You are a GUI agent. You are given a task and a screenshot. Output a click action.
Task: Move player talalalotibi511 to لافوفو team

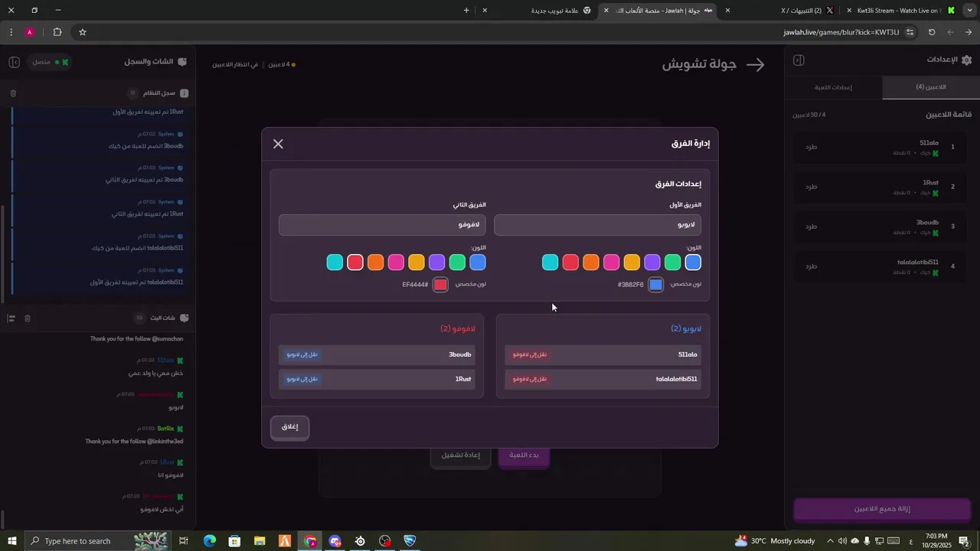(x=530, y=379)
